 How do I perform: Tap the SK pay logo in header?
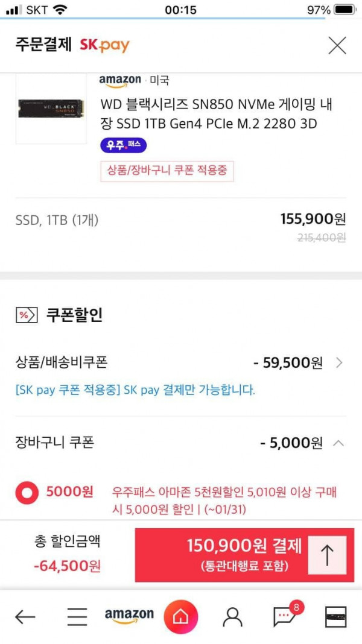[x=105, y=45]
